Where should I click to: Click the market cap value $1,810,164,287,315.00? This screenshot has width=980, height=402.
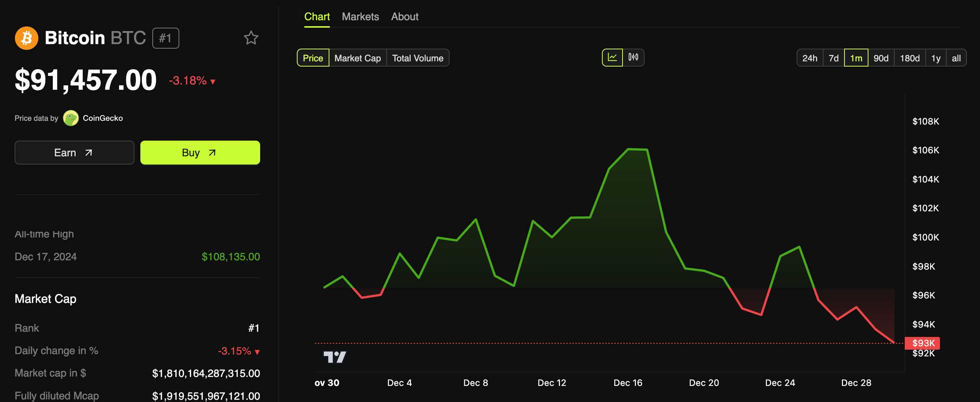click(x=206, y=374)
